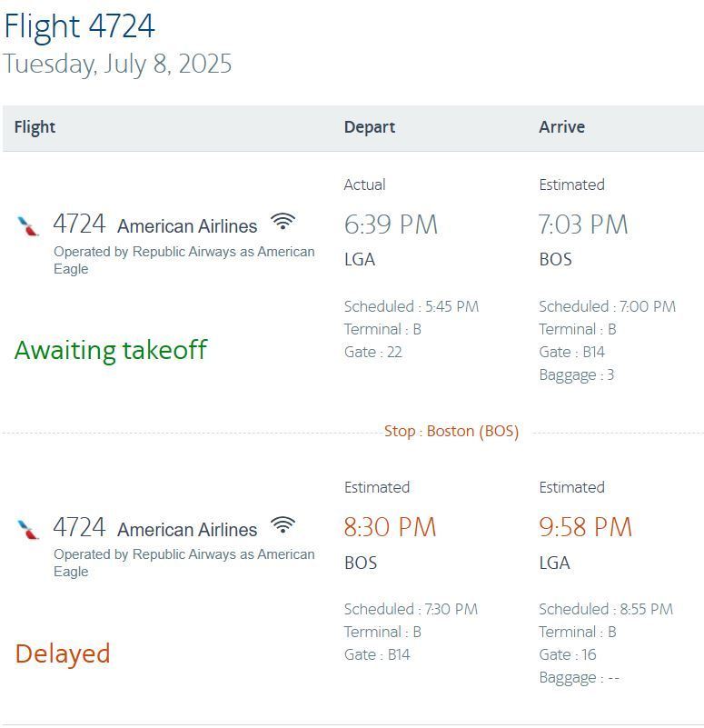Screen dimensions: 704x728
Task: Click the Arrive column header
Action: pyautogui.click(x=561, y=127)
